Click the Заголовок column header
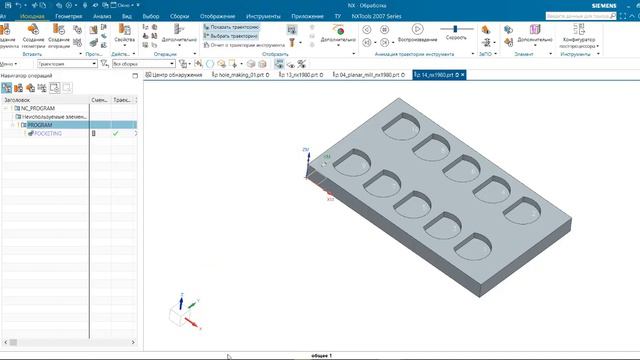 pyautogui.click(x=45, y=100)
